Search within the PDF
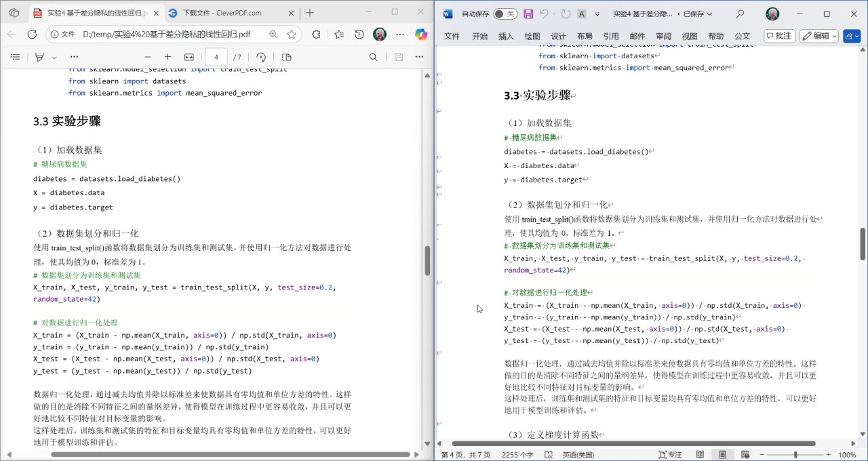The height and width of the screenshot is (461, 868). [x=374, y=58]
